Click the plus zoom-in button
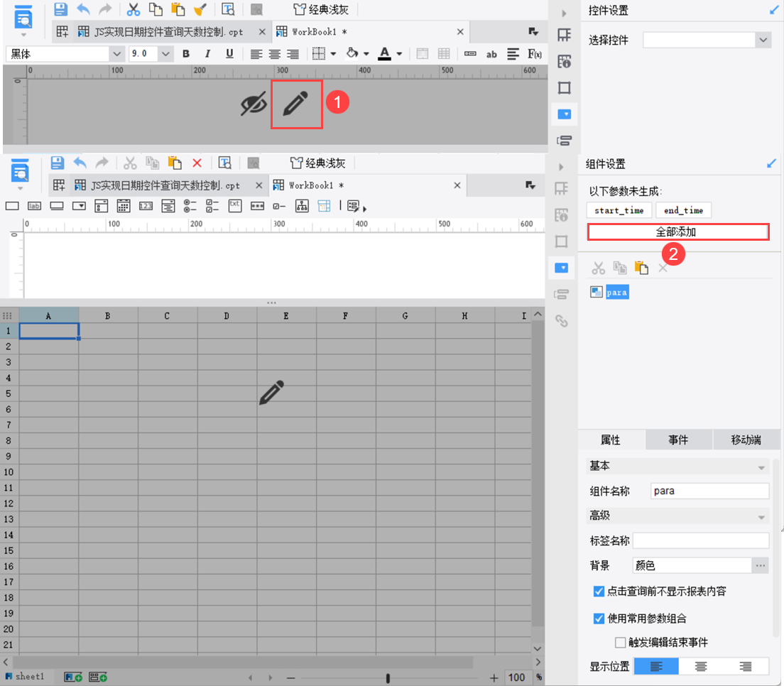Image resolution: width=784 pixels, height=686 pixels. tap(494, 678)
